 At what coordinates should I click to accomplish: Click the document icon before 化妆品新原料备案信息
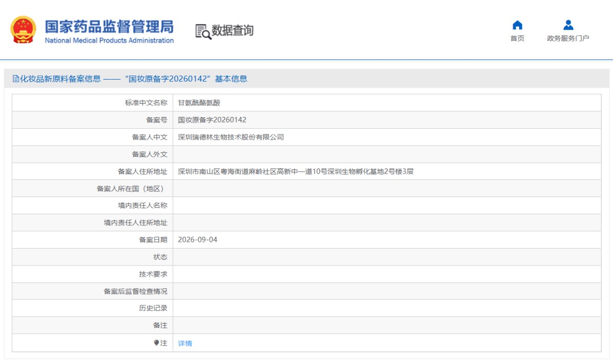click(x=15, y=79)
